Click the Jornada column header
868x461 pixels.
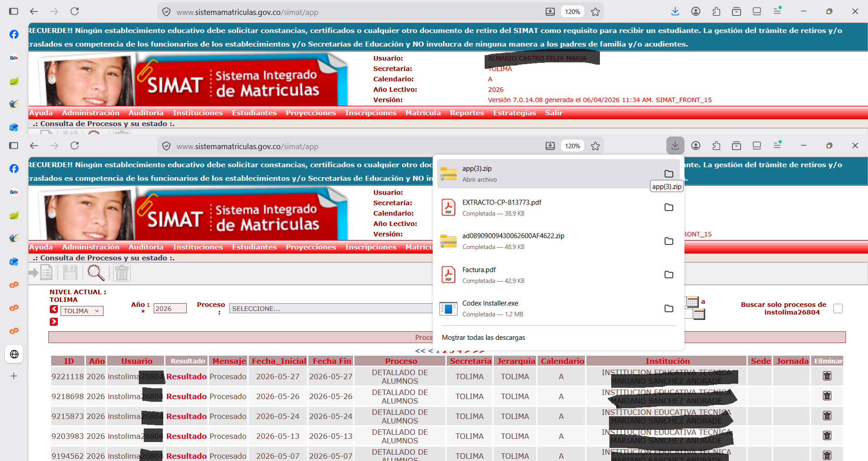point(792,361)
